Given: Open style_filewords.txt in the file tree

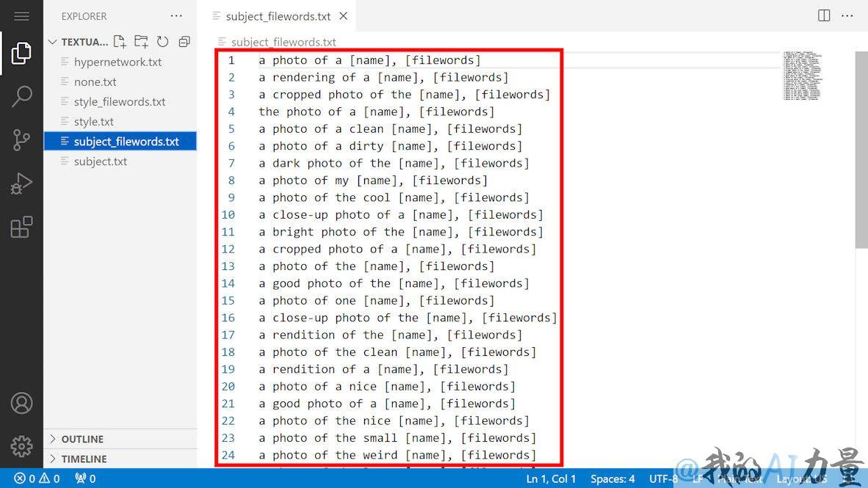Looking at the screenshot, I should tap(120, 102).
